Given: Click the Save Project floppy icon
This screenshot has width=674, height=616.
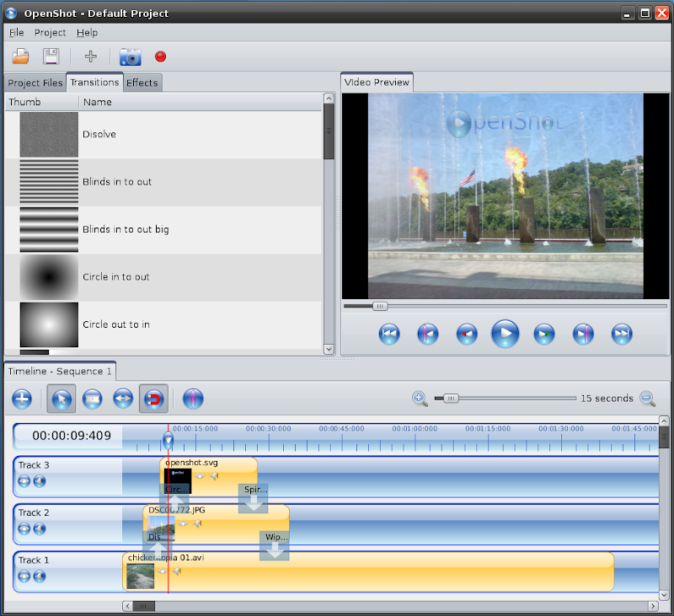Looking at the screenshot, I should [x=51, y=56].
